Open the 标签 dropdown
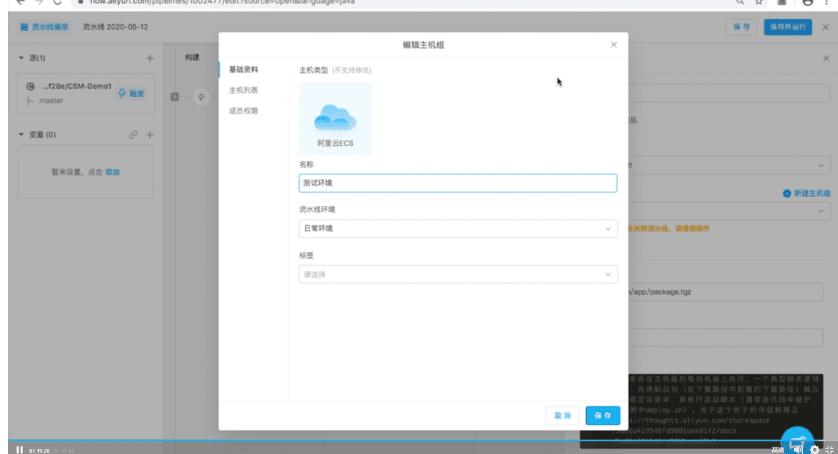The image size is (838, 454). pos(458,274)
